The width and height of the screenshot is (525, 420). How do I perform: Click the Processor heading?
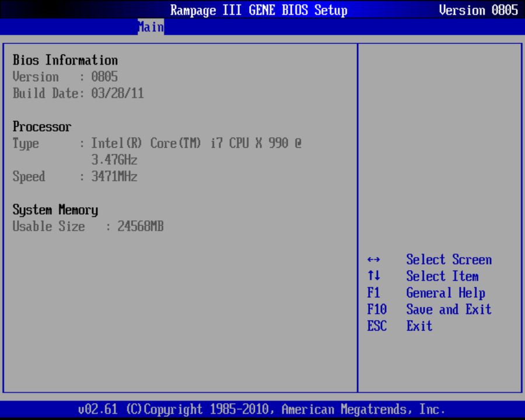point(42,127)
